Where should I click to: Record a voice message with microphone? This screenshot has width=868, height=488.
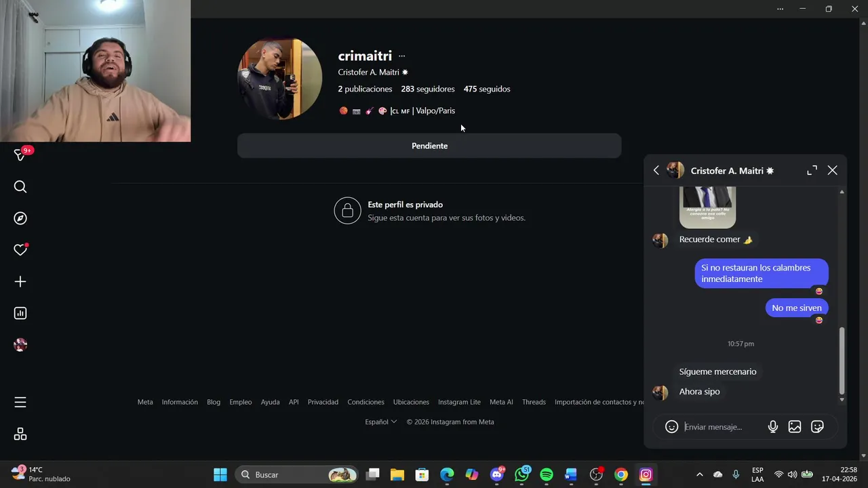(x=772, y=427)
